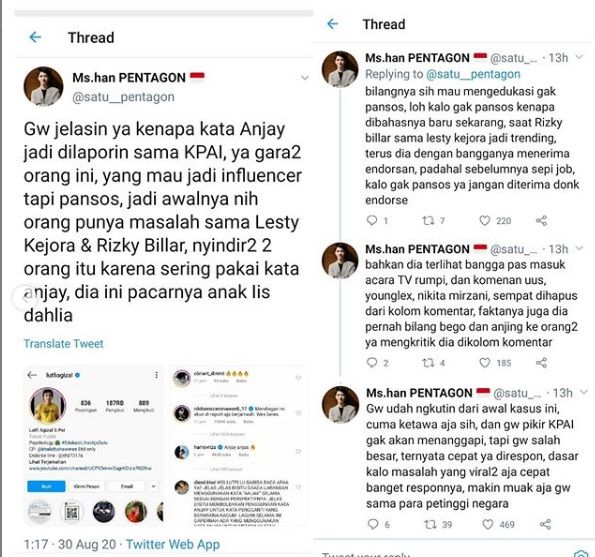Retweet the reply showing 39 retweets

[431, 524]
